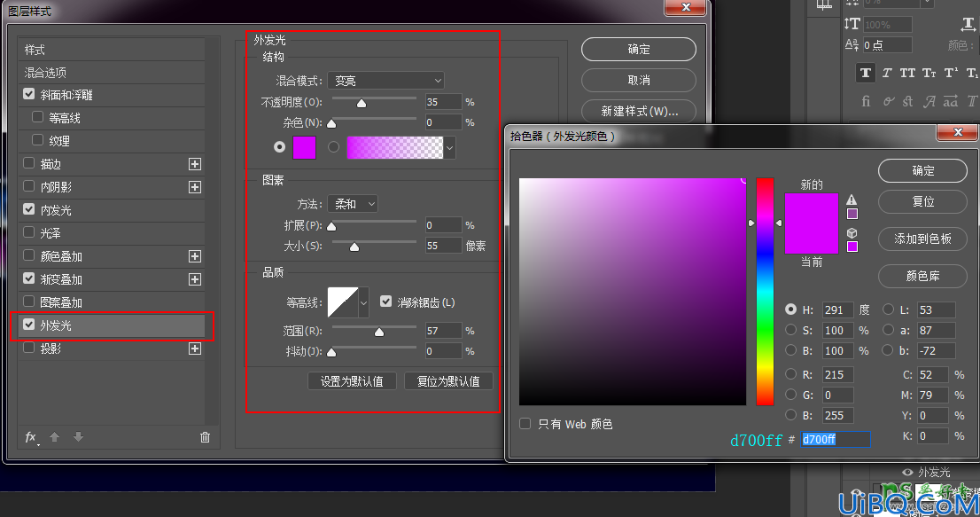Click the in-gamut color swatch below warning triangle
The image size is (980, 517).
[x=852, y=214]
